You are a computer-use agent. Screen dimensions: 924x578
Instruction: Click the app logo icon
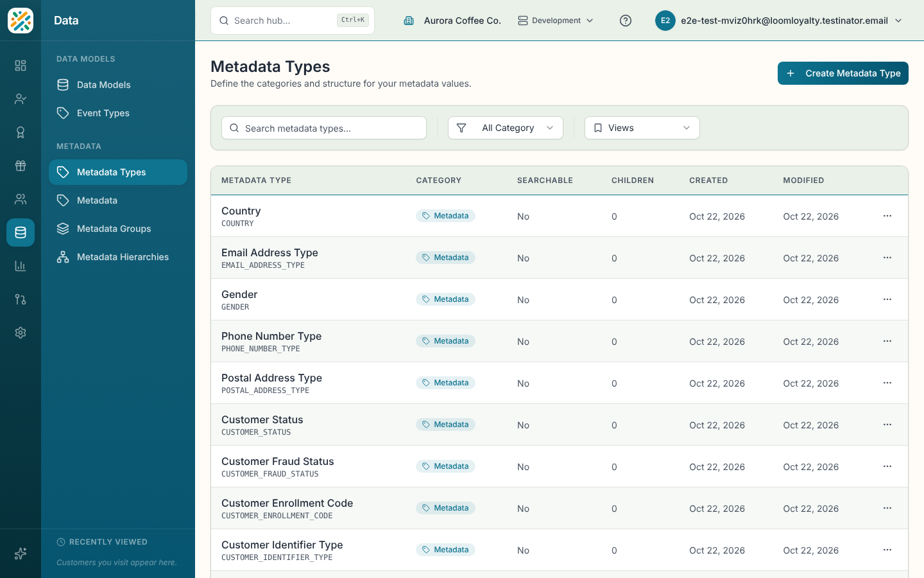pos(21,21)
